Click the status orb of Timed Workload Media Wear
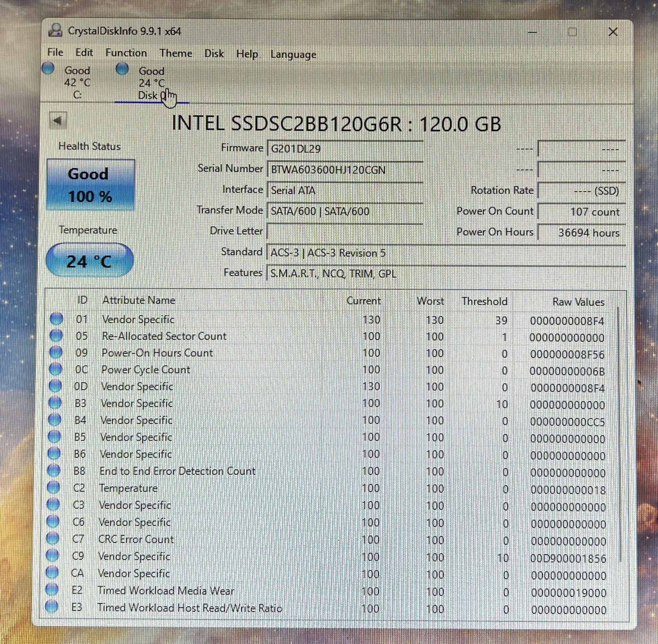Image resolution: width=658 pixels, height=644 pixels. [52, 589]
